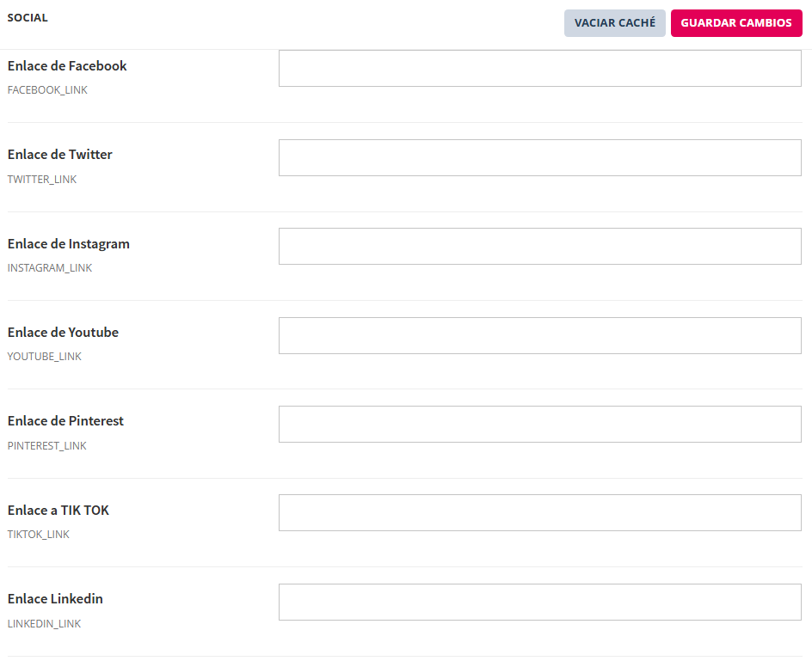
Task: Select the 'Enlace de Instagram' label text
Action: (69, 244)
